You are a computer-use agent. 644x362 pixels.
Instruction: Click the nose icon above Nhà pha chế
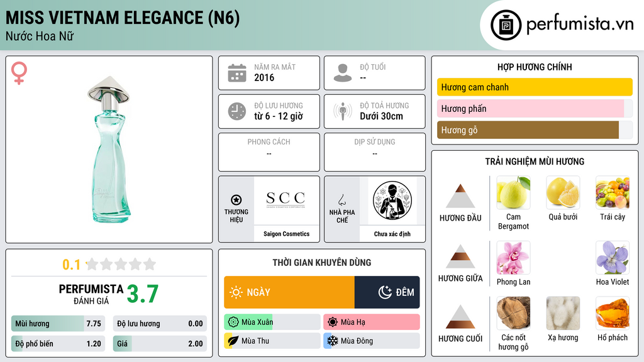[x=341, y=200]
